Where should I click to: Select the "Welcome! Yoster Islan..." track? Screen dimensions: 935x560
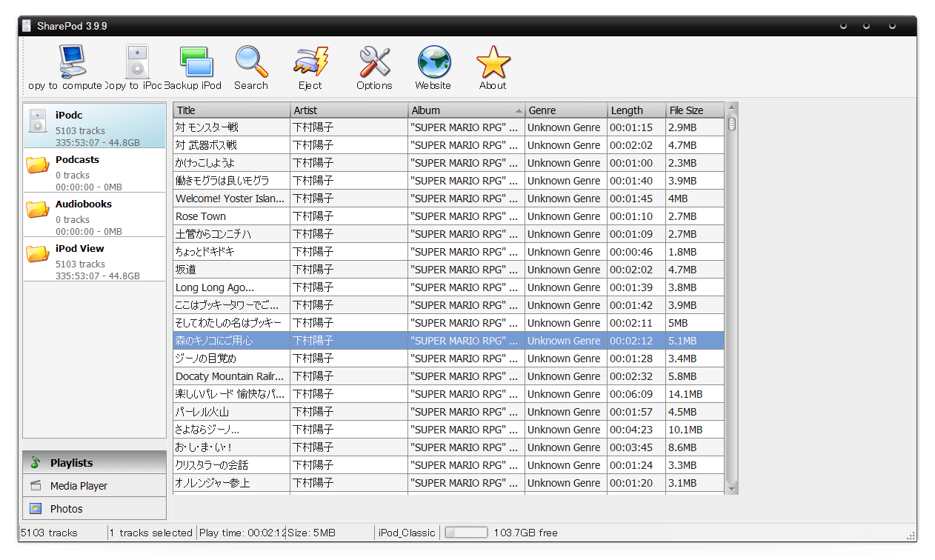pyautogui.click(x=230, y=199)
